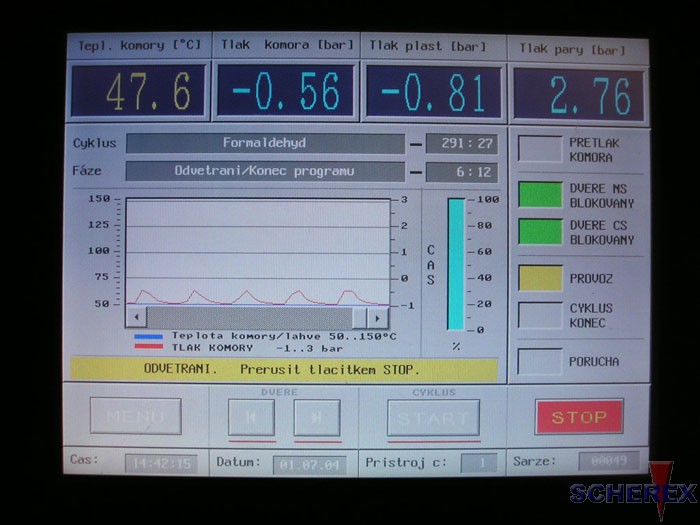The width and height of the screenshot is (700, 525).
Task: Click the chart scrollbar left arrow
Action: 137,318
